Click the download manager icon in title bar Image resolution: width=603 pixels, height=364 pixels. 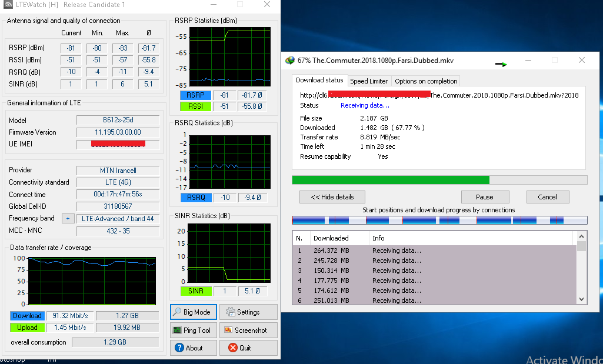click(x=290, y=61)
